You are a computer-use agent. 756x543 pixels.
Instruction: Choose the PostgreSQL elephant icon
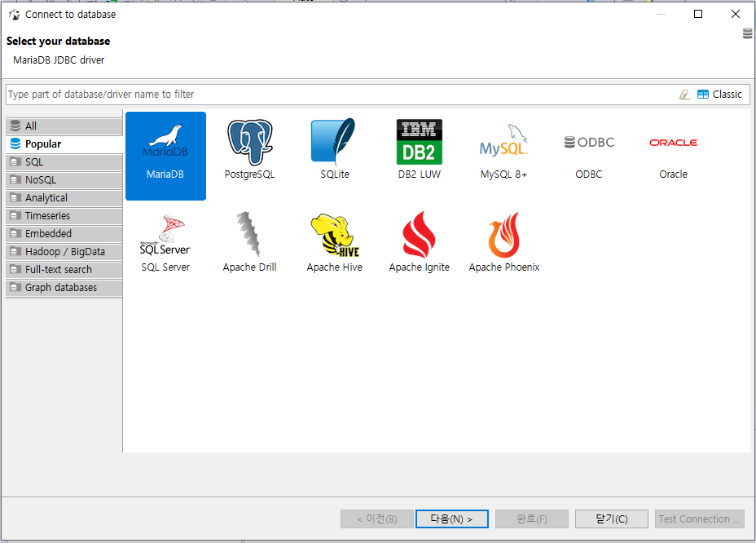pos(250,143)
